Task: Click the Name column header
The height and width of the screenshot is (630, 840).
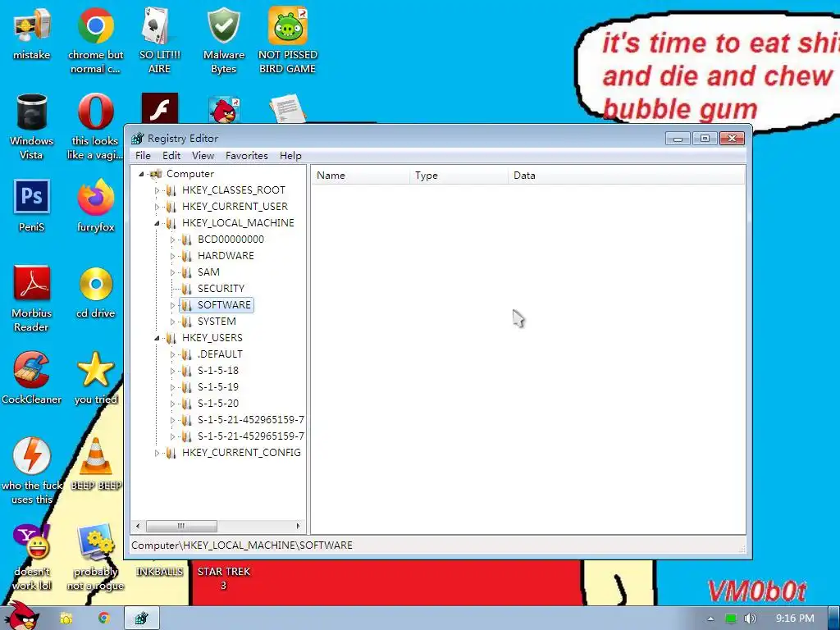Action: click(361, 176)
